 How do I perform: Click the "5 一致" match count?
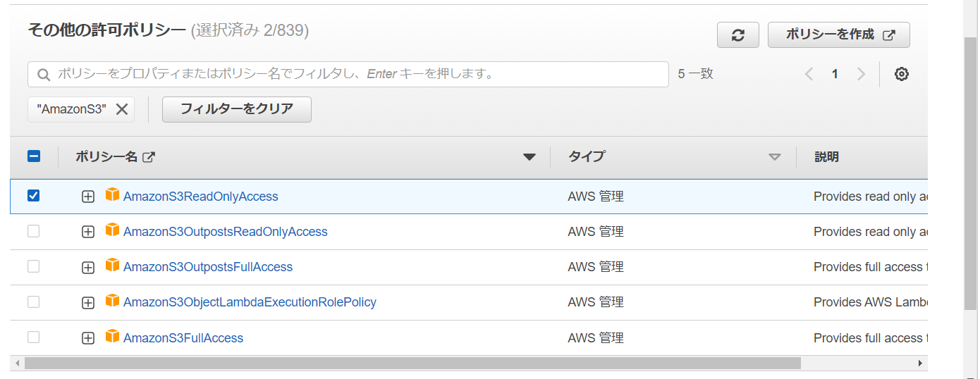coord(696,74)
